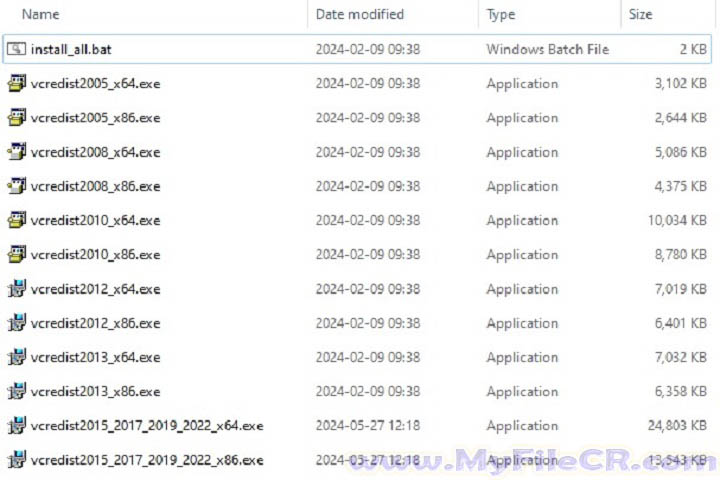
Task: Click the install_all.bat file icon
Action: coord(16,49)
